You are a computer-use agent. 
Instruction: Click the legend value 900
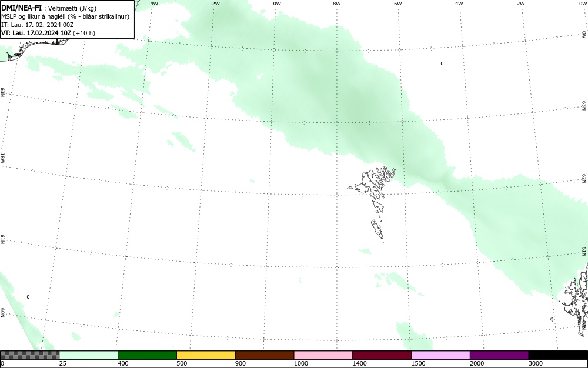tap(240, 363)
